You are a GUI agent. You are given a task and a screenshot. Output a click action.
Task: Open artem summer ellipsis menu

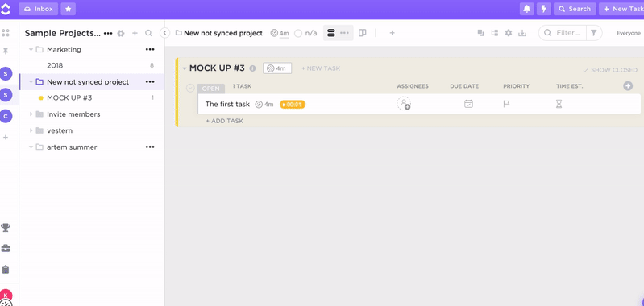click(150, 147)
